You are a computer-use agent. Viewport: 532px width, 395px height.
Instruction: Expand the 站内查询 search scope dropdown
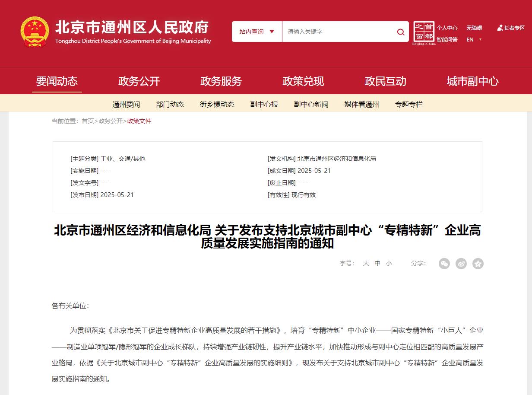pos(257,32)
